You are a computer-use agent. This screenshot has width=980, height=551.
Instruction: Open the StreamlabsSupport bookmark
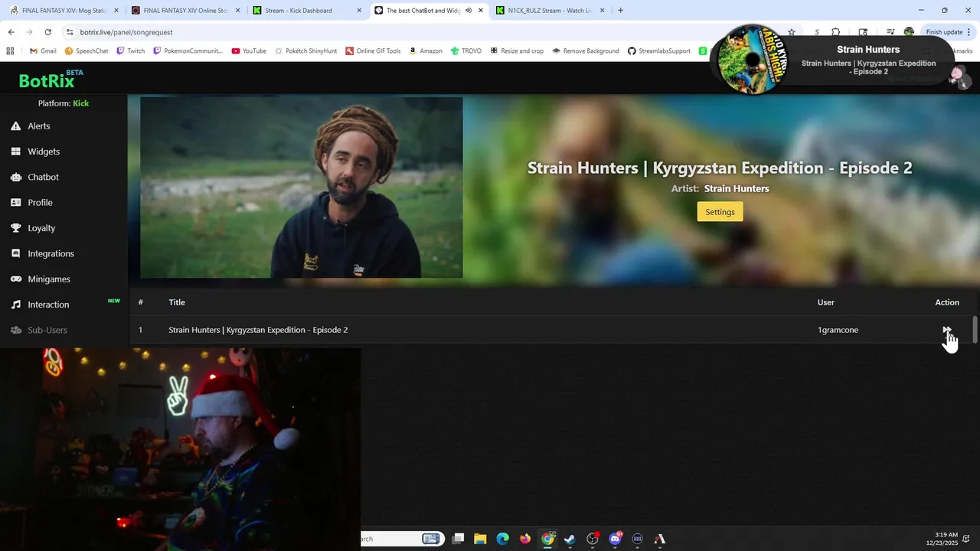pos(659,51)
